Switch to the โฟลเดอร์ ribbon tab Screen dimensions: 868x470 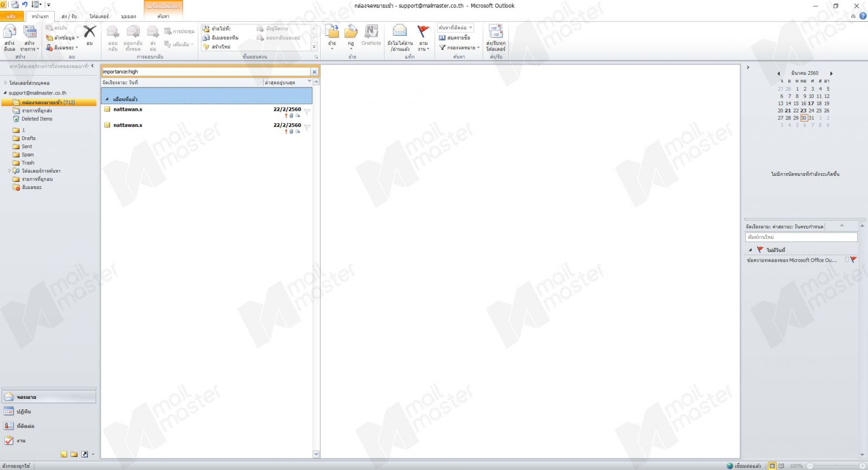click(x=99, y=16)
